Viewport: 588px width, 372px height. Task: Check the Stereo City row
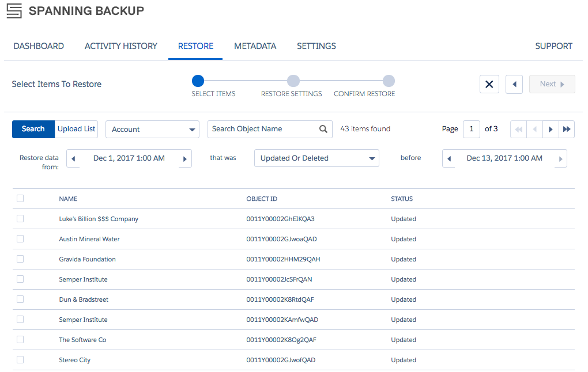click(x=20, y=360)
